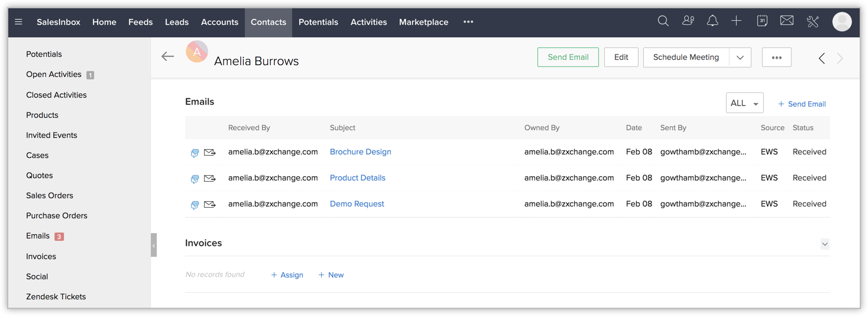Go to the previous contact record
The image size is (868, 316).
click(x=821, y=58)
